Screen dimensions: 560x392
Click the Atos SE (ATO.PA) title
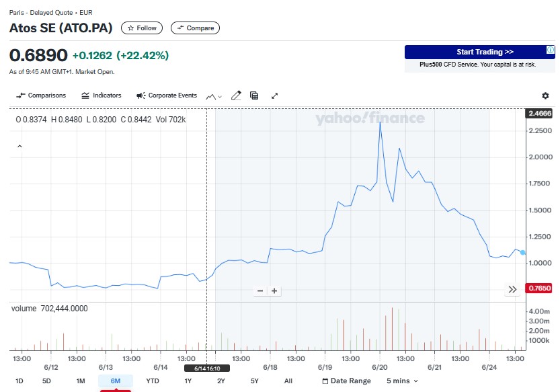click(x=61, y=28)
